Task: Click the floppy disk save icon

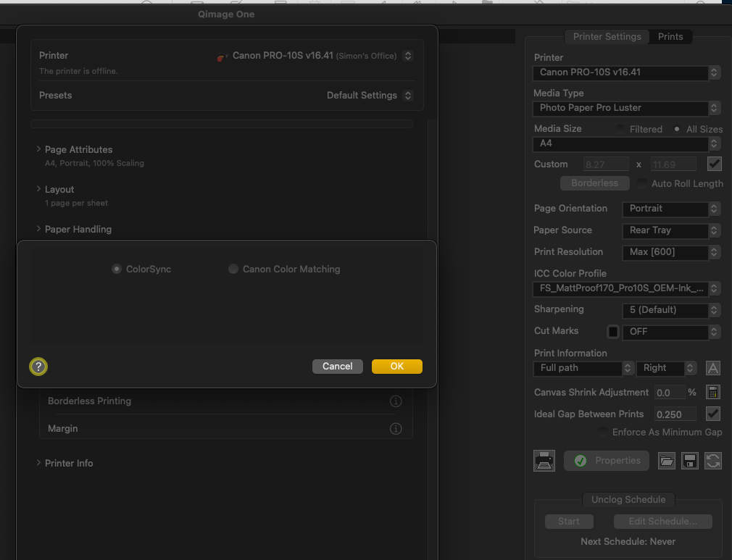Action: pyautogui.click(x=690, y=461)
